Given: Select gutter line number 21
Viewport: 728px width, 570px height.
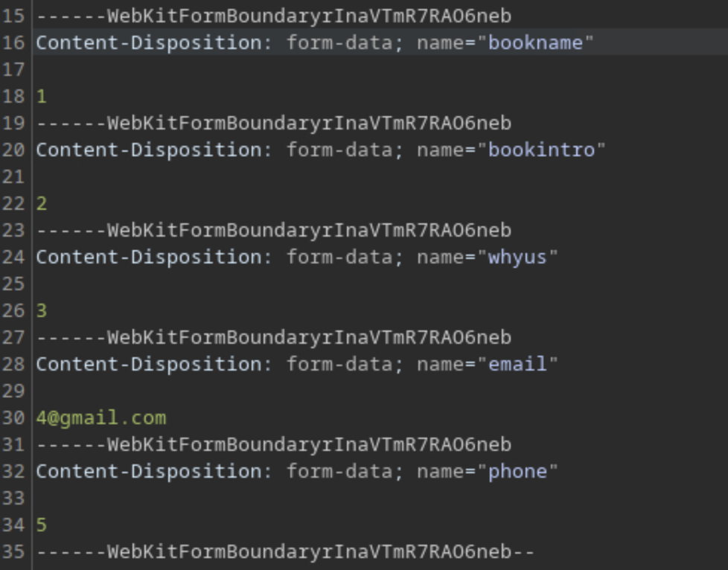Looking at the screenshot, I should coord(14,176).
